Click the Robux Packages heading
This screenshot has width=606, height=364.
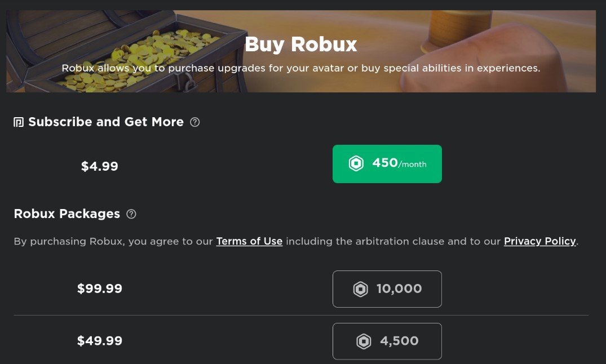(x=67, y=214)
